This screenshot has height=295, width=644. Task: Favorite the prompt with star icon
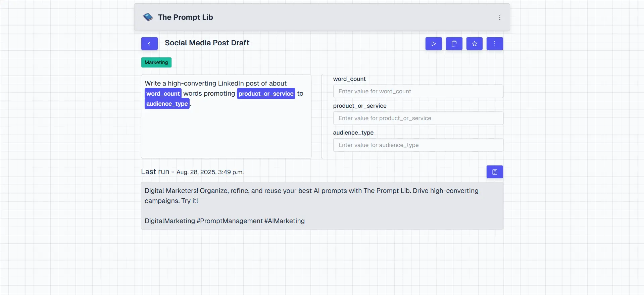(x=475, y=44)
